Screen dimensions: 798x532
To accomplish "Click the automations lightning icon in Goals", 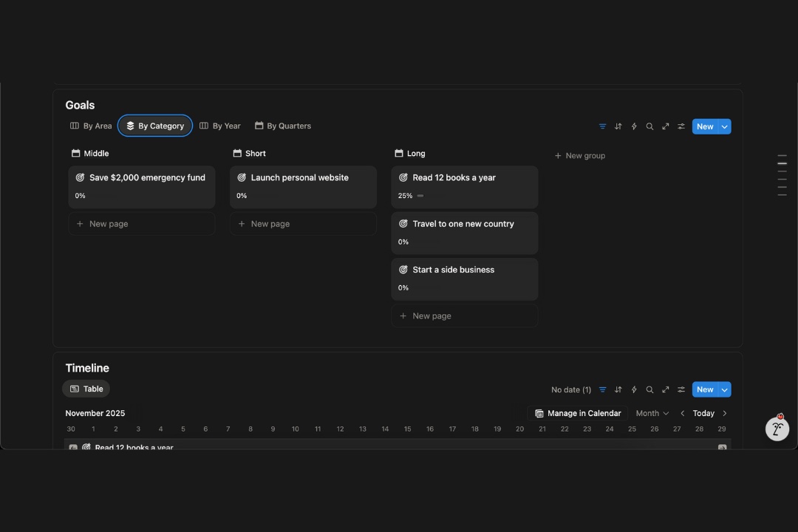I will 634,126.
